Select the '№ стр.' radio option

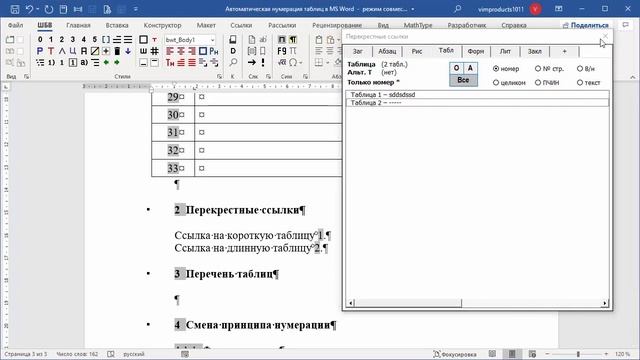(x=549, y=69)
